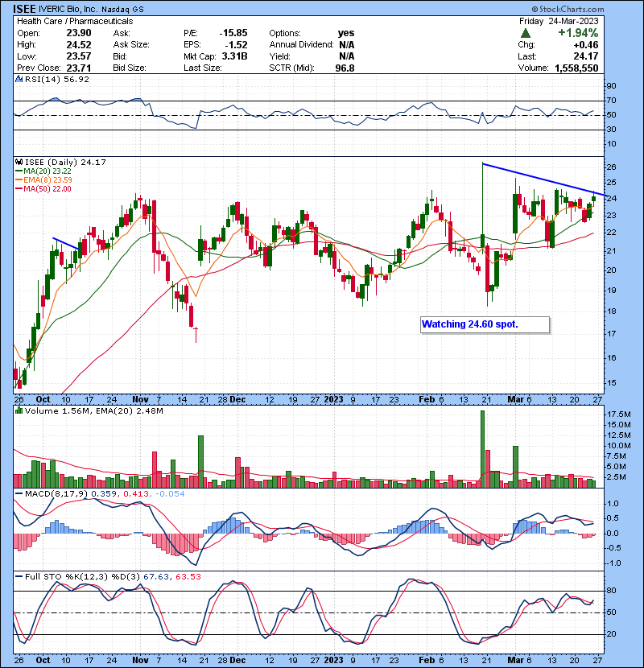
Task: Click the 17.5M label on the volume axis
Action: [x=619, y=414]
